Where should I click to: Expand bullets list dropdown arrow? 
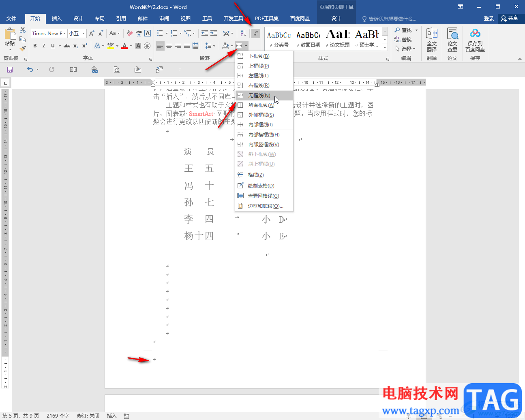167,33
